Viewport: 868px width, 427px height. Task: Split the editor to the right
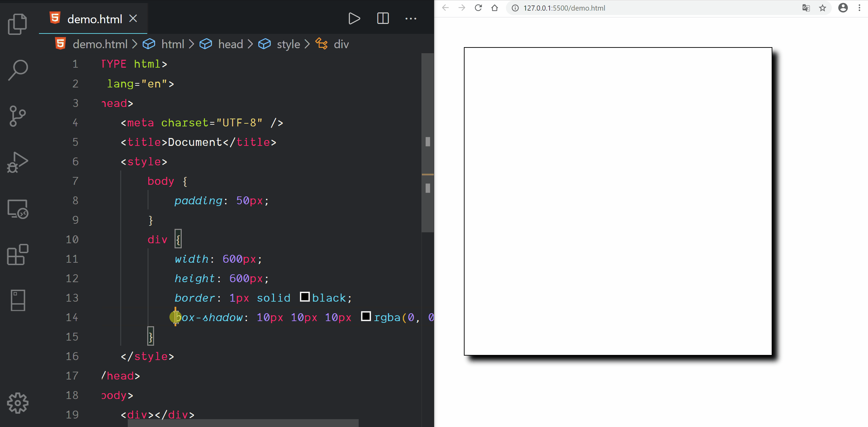click(383, 18)
